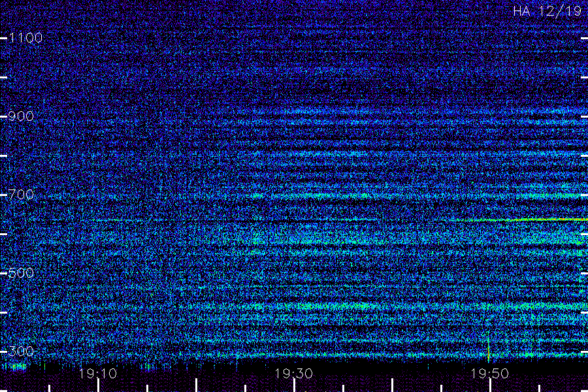
Task: Click the HA 12/19 header text
Action: 547,11
